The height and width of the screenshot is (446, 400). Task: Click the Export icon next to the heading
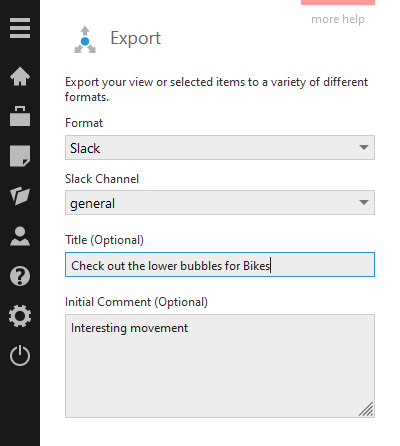85,40
